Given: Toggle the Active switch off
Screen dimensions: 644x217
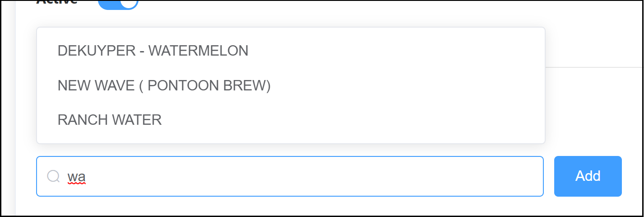Looking at the screenshot, I should [118, 3].
